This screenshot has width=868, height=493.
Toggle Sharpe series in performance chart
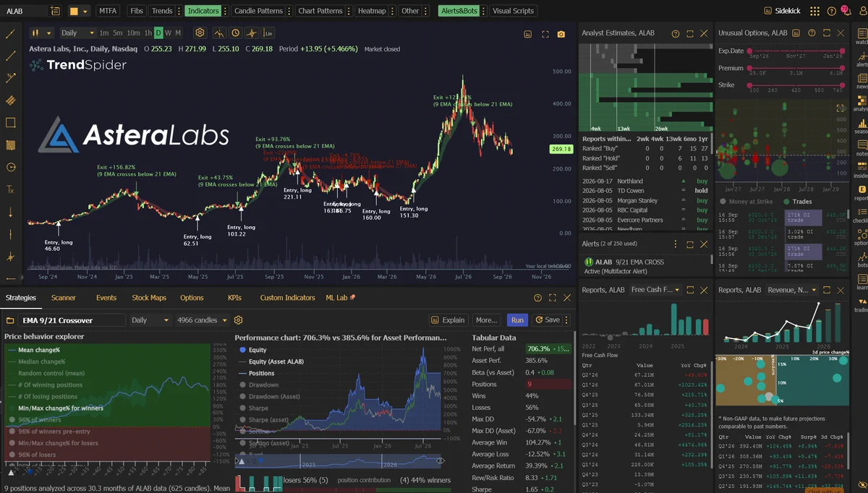(x=253, y=408)
